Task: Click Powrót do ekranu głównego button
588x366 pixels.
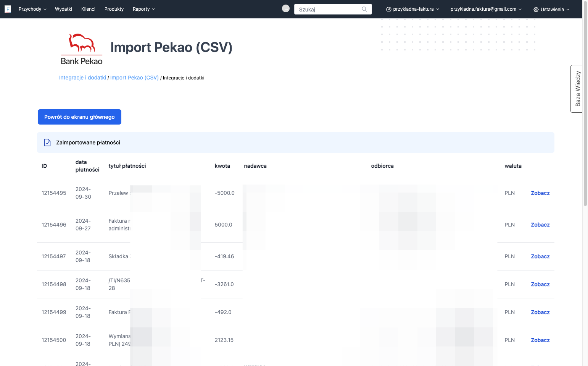Action: pos(79,117)
